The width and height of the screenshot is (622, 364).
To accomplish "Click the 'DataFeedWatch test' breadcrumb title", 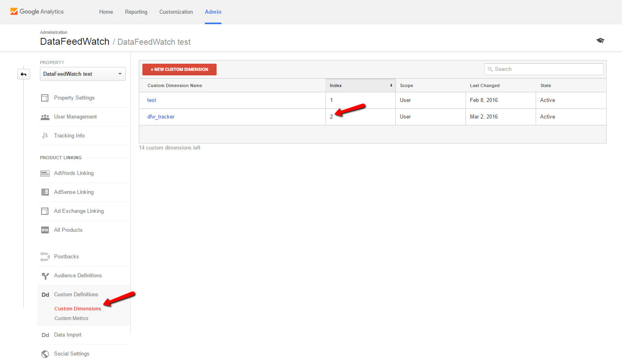I will point(154,42).
